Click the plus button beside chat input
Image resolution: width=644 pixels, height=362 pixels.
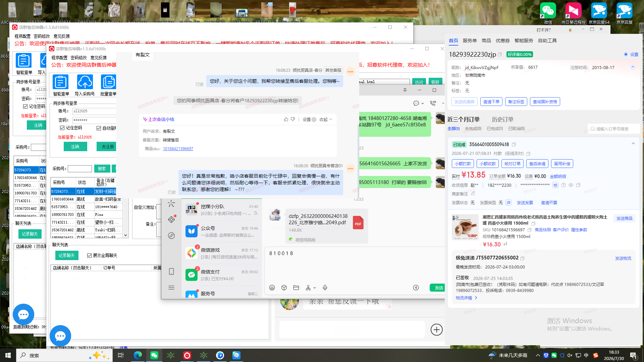click(436, 329)
